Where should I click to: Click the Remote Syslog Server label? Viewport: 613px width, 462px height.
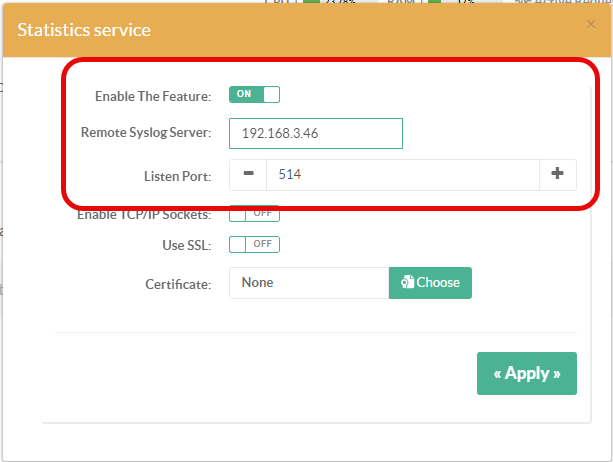(x=146, y=133)
